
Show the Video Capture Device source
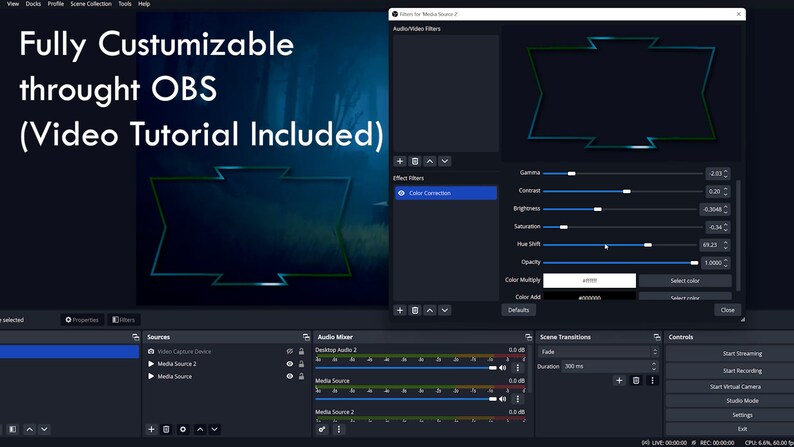(x=290, y=351)
